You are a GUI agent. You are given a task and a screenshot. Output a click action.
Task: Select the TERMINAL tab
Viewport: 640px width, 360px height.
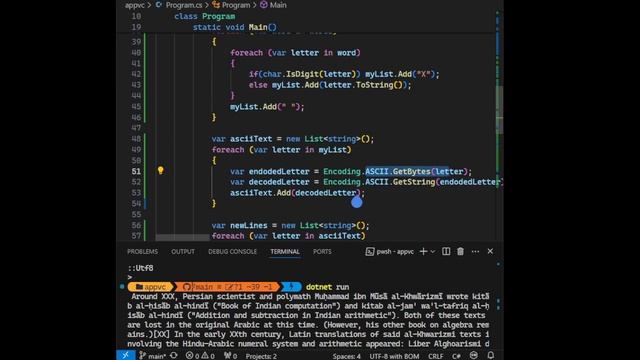pos(285,251)
